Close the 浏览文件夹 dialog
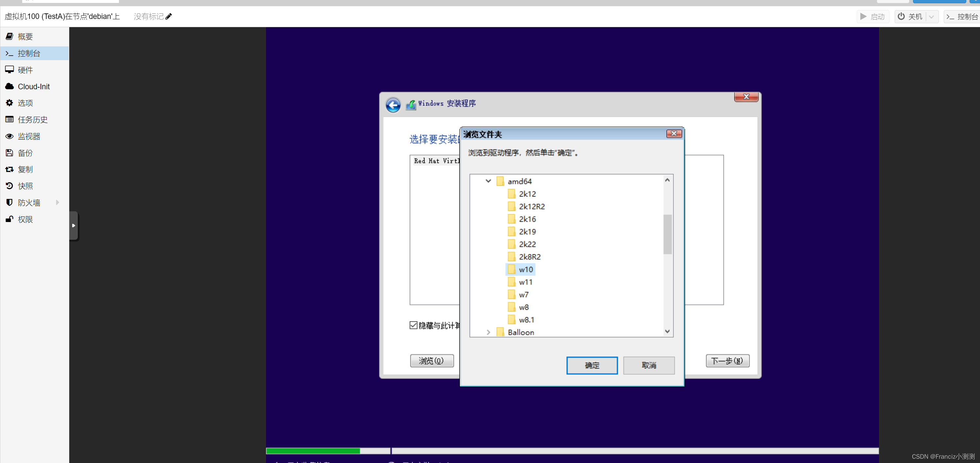This screenshot has width=980, height=463. (x=674, y=134)
